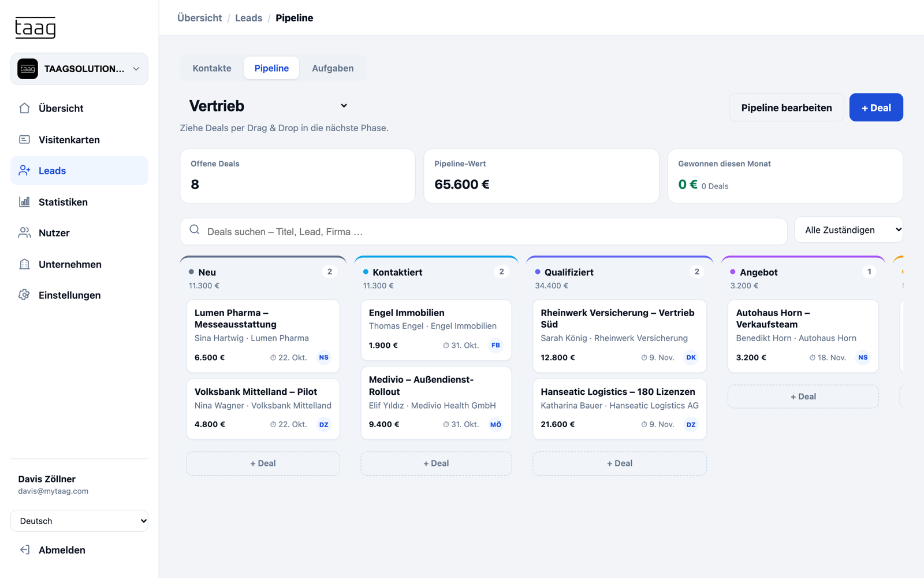Click the taag logo in sidebar
Screen dimensions: 924x578
coord(35,27)
